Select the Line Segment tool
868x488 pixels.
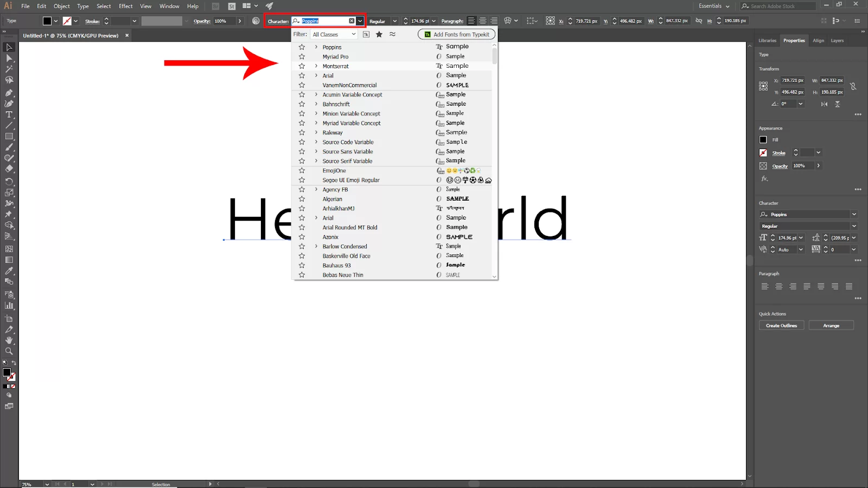pyautogui.click(x=9, y=125)
